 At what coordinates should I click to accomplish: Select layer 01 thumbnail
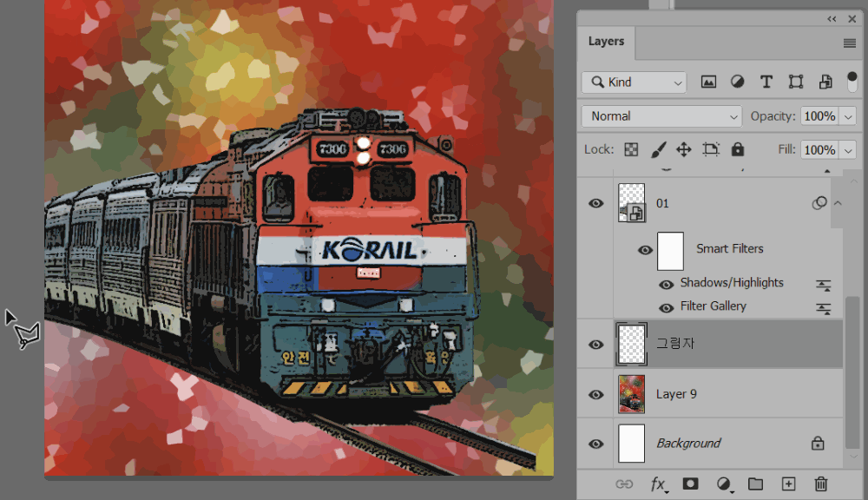[x=632, y=203]
